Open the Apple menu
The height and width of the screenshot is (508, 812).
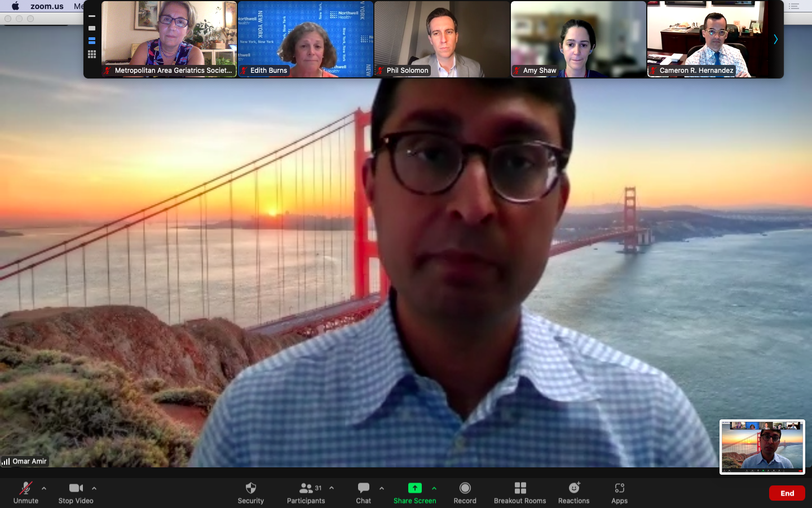point(15,6)
